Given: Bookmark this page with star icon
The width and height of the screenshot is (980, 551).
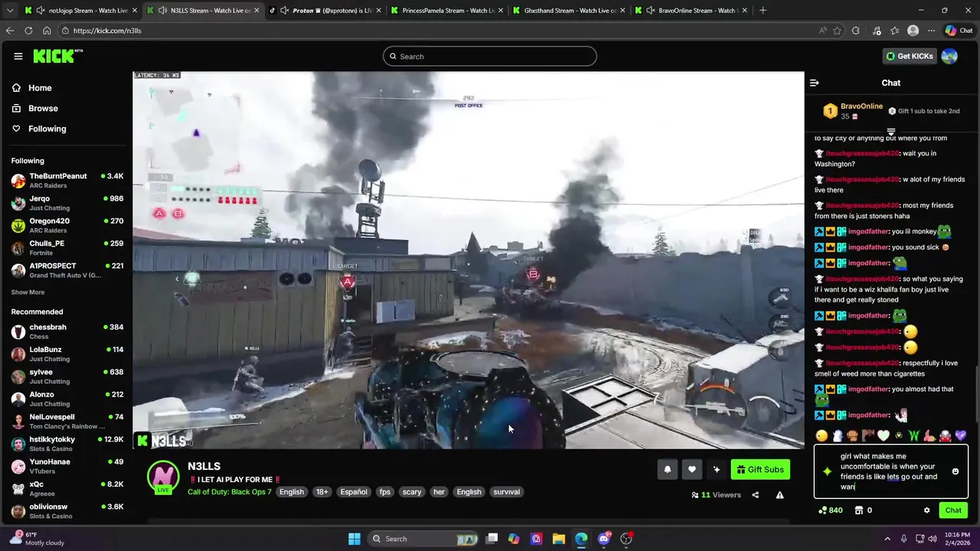Looking at the screenshot, I should point(837,31).
